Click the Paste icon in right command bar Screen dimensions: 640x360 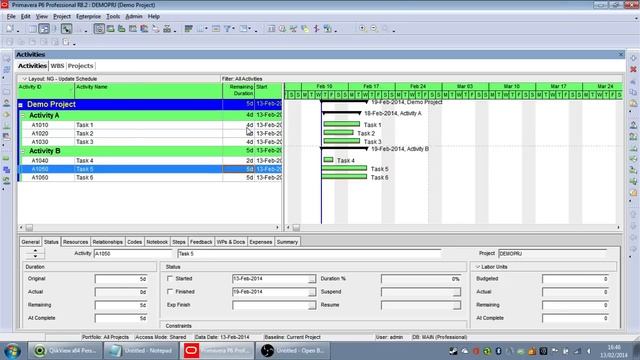tap(633, 104)
